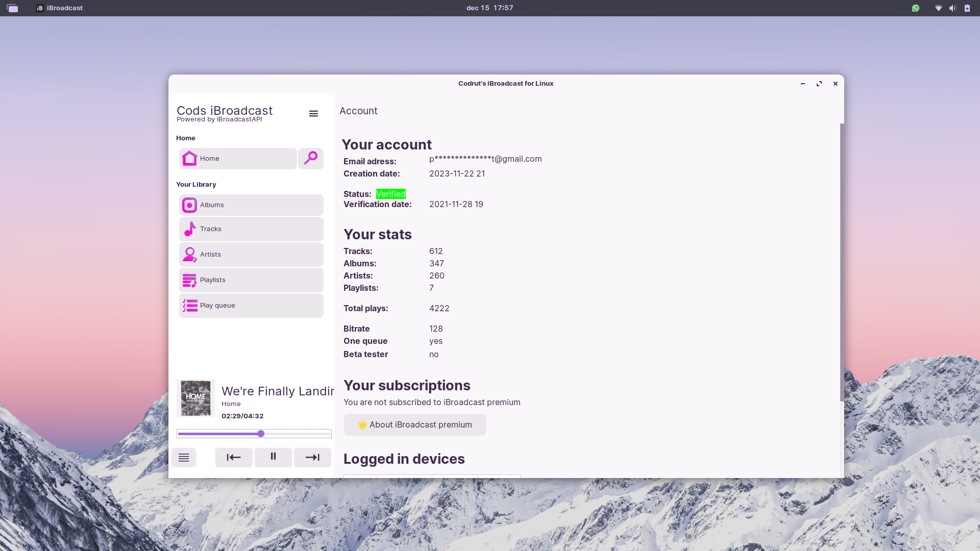
Task: Click the Verified status badge
Action: [x=391, y=194]
